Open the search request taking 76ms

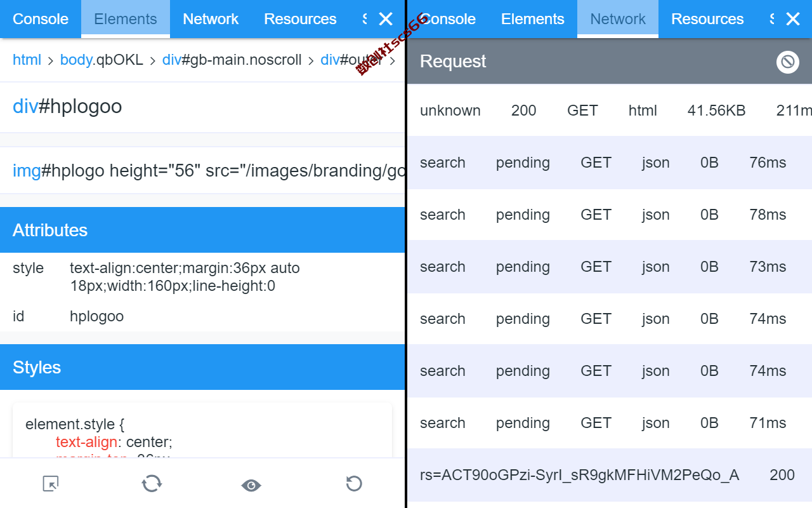610,163
